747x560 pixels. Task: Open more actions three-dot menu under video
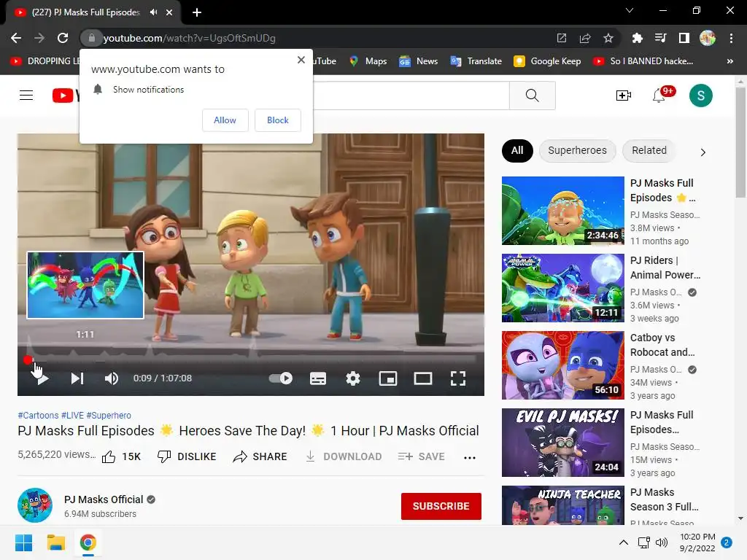coord(470,458)
